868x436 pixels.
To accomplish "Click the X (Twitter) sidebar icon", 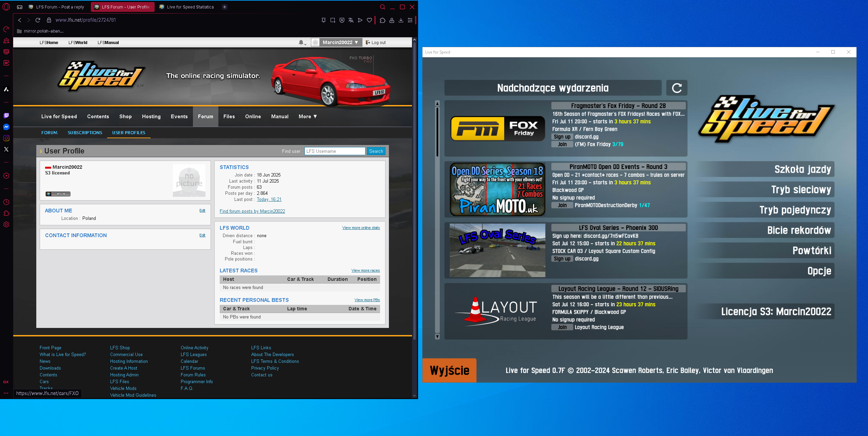I will (x=6, y=149).
